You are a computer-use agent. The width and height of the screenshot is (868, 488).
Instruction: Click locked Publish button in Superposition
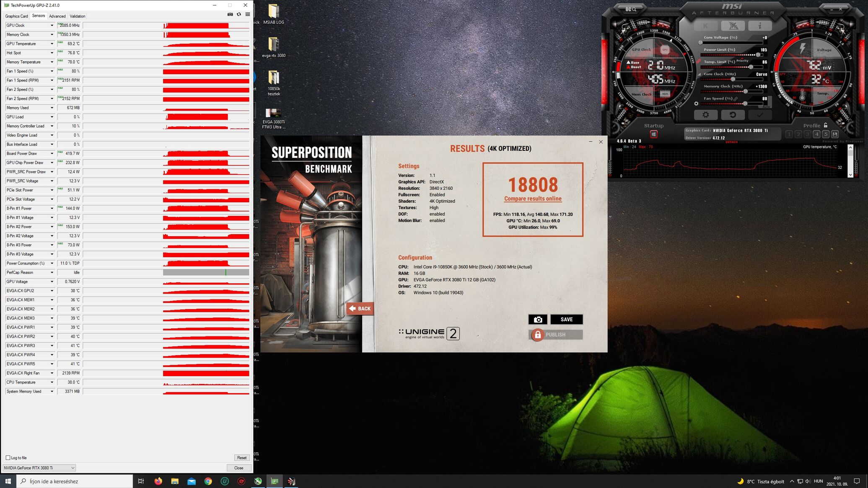[555, 335]
